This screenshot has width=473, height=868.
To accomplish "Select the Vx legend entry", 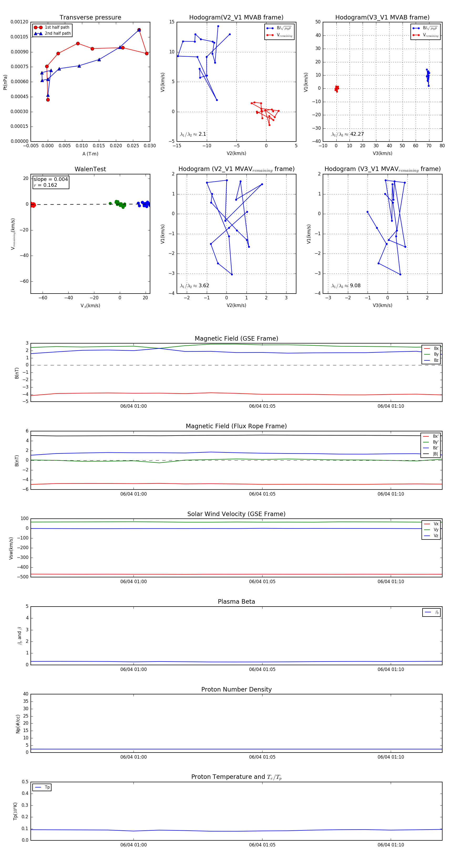I will 431,524.
